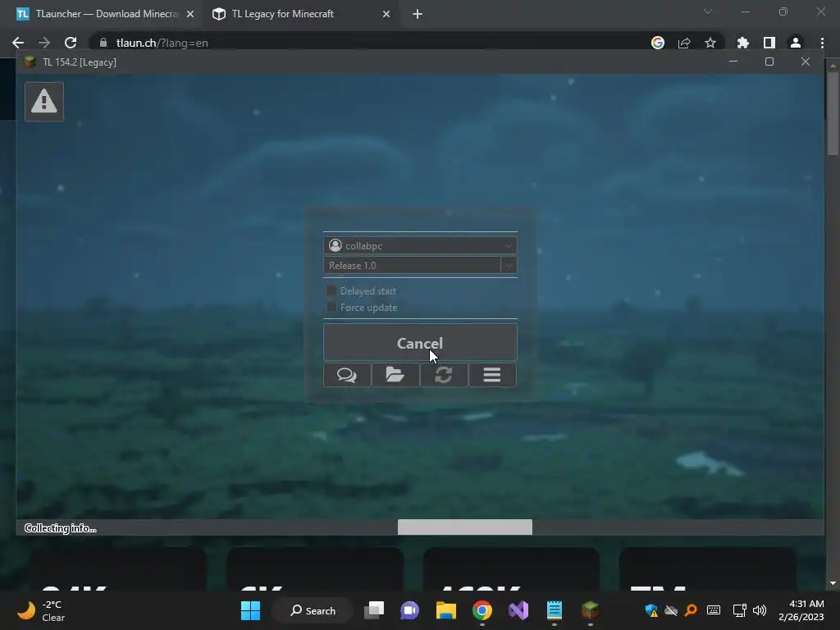This screenshot has width=840, height=630.
Task: Open a new browser tab
Action: click(418, 14)
